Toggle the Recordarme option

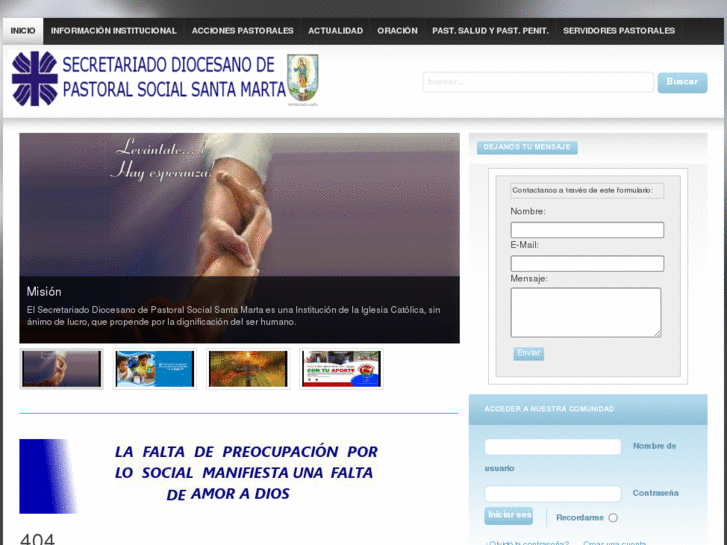(x=613, y=518)
